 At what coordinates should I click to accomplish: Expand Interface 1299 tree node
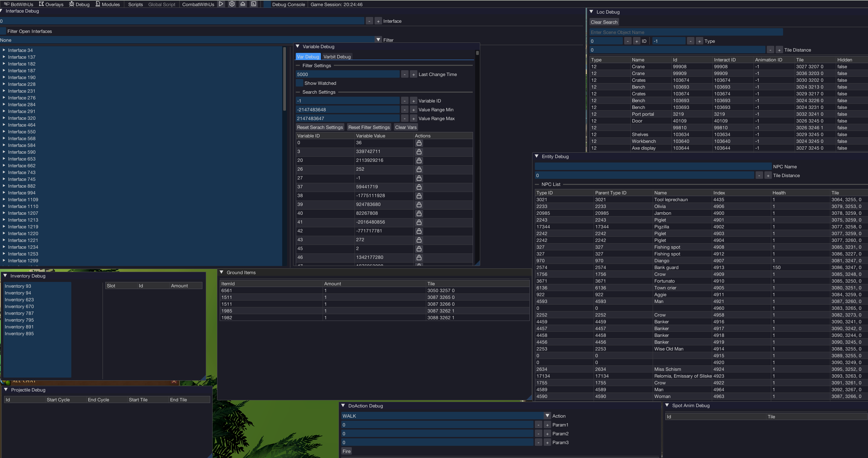point(4,261)
